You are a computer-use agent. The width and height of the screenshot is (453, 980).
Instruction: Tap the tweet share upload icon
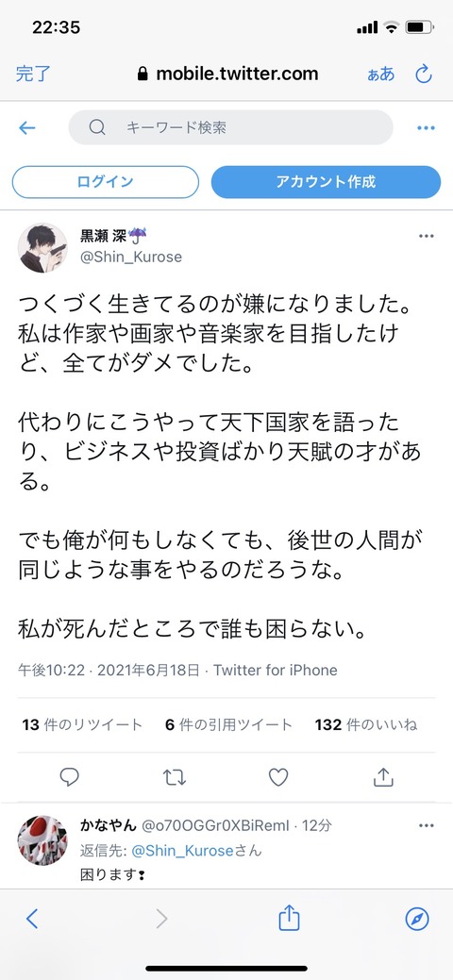pyautogui.click(x=383, y=777)
